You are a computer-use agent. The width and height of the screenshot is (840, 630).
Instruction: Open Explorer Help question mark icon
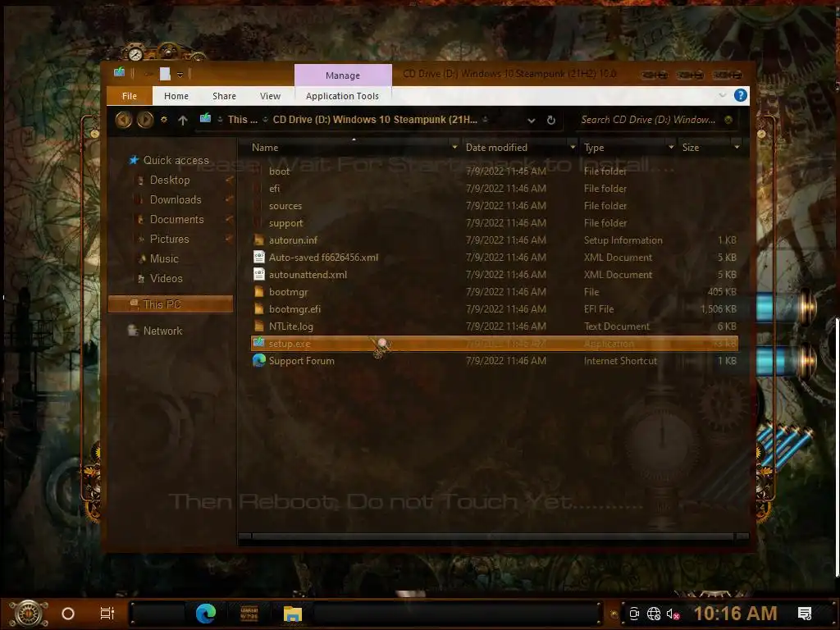tap(741, 95)
